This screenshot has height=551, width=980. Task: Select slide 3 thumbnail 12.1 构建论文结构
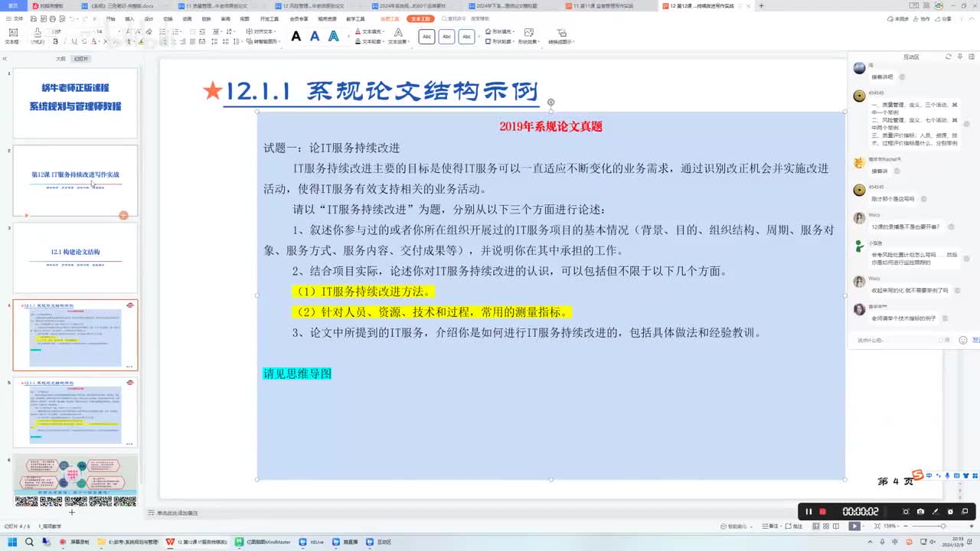(x=75, y=258)
